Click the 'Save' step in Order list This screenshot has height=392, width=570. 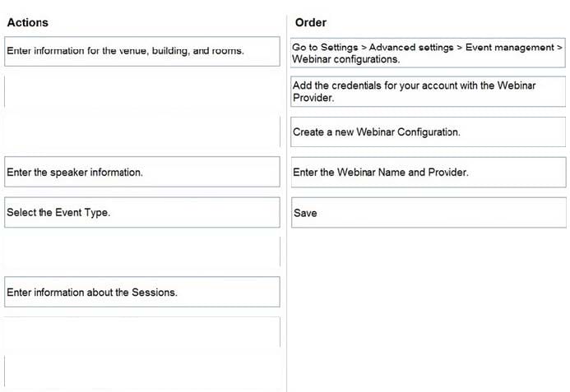click(429, 213)
